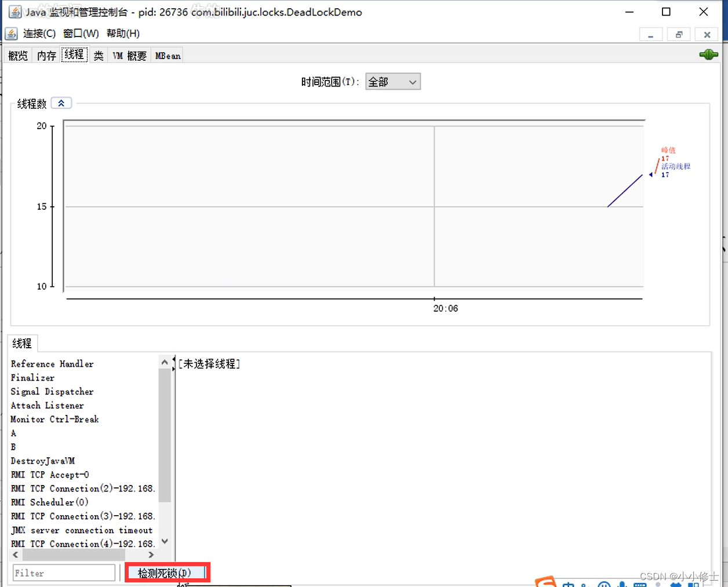Open the 帮助(H) menu
Viewport: 728px width, 587px height.
click(x=123, y=34)
